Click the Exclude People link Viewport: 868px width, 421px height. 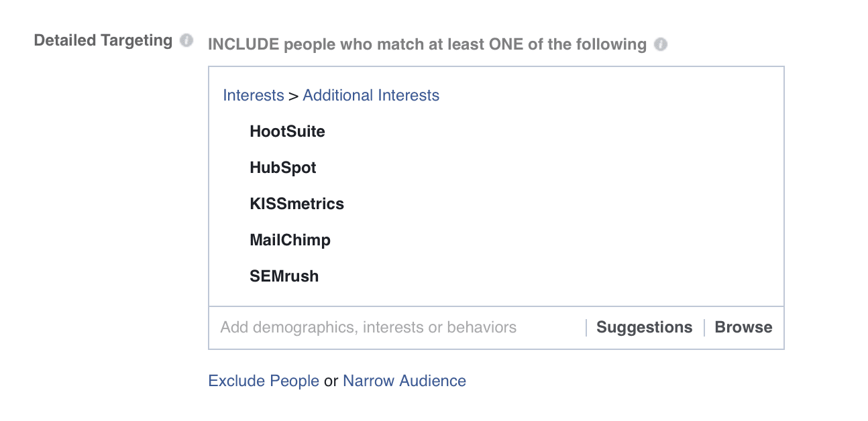(x=264, y=381)
